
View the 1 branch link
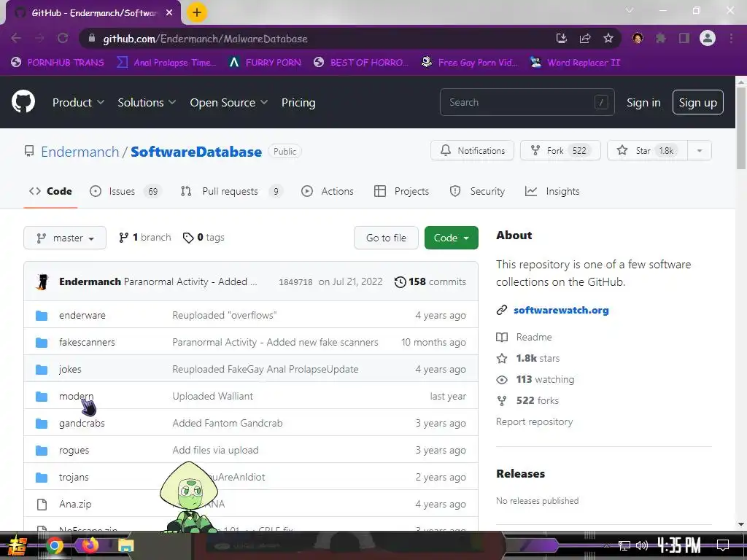pos(145,237)
